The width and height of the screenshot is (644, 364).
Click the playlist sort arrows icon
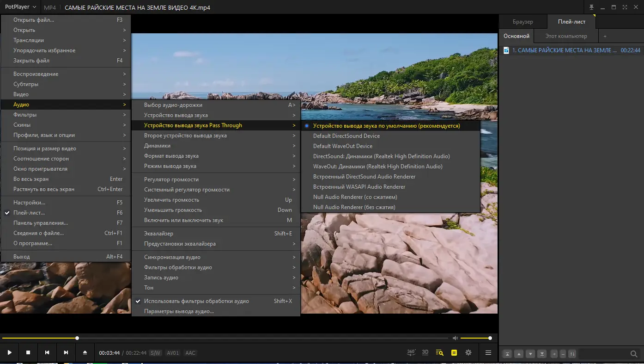point(572,354)
